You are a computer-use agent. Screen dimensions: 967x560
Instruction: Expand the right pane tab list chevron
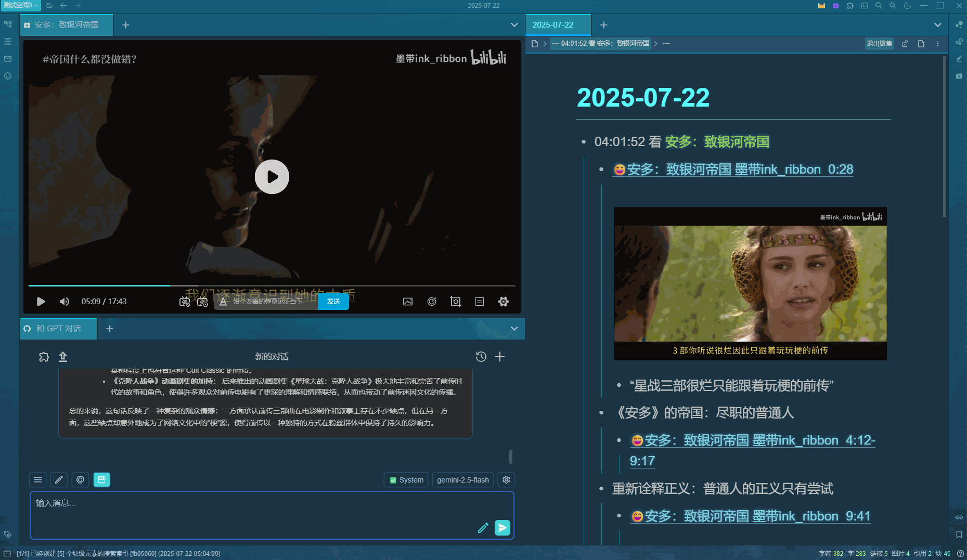point(937,25)
